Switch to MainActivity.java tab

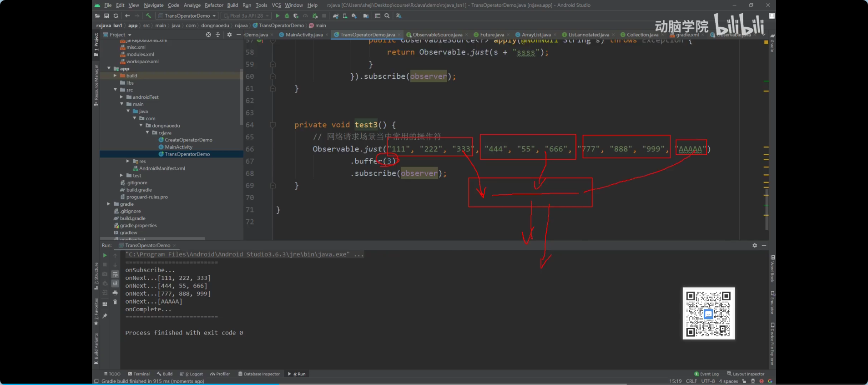tap(304, 35)
